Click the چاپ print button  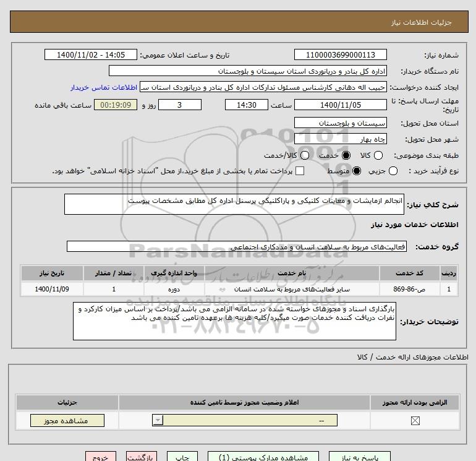(x=182, y=457)
